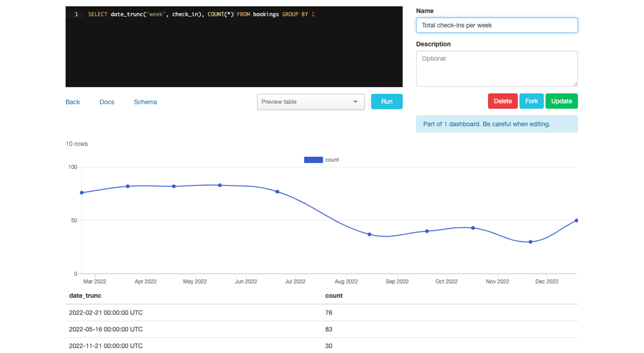Viewport: 644px width, 353px height.
Task: Delete the query
Action: (503, 101)
